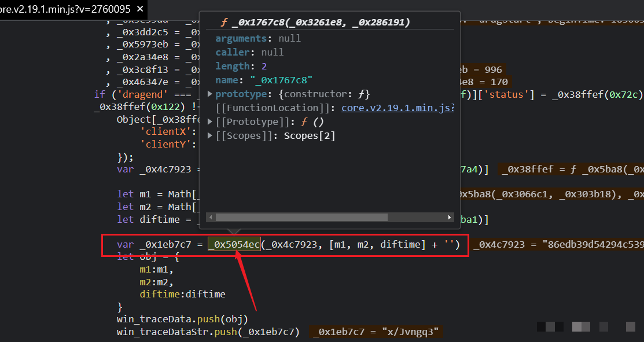Select the length property row
The height and width of the screenshot is (342, 644).
pyautogui.click(x=241, y=66)
